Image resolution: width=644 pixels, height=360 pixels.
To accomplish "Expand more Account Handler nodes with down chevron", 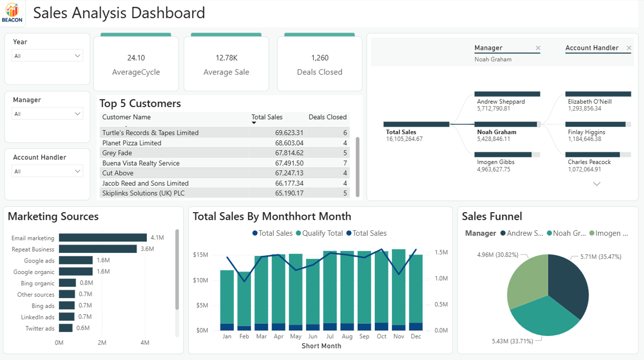I will (597, 184).
